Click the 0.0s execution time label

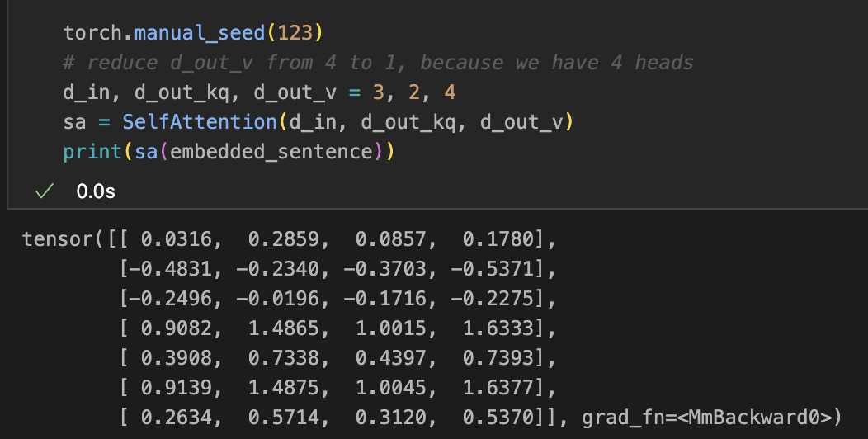95,191
